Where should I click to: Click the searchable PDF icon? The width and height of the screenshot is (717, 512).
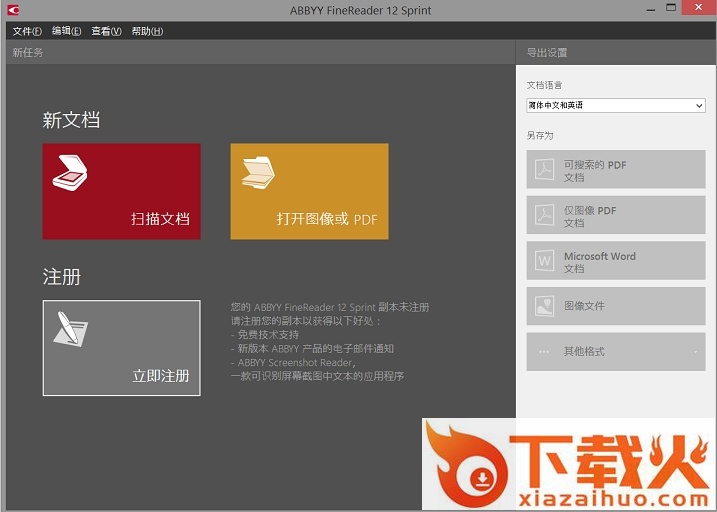coord(544,170)
